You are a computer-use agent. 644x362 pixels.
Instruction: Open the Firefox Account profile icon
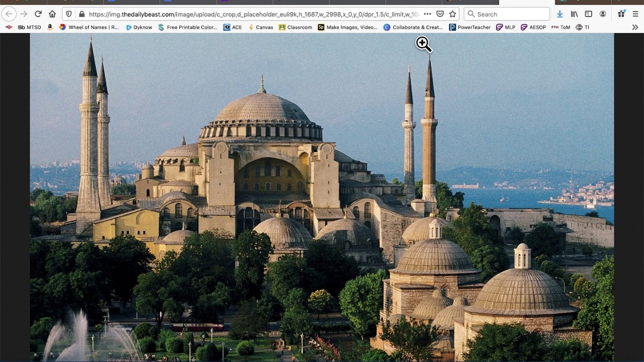603,14
